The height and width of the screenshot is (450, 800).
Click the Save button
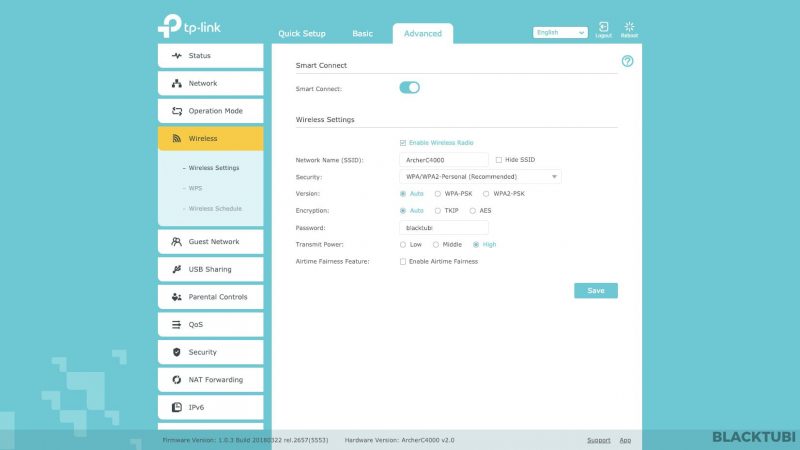[595, 291]
